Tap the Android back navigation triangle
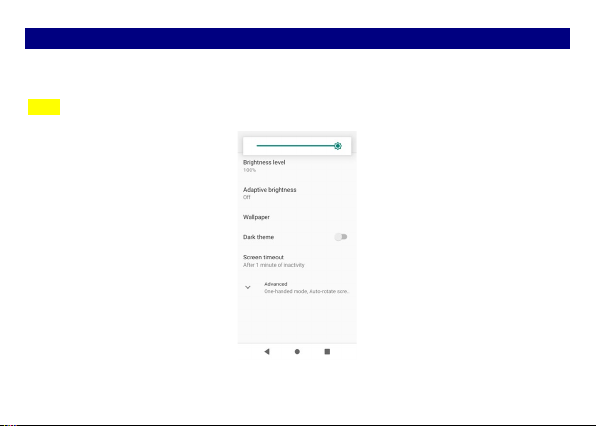596x426 pixels. point(267,352)
